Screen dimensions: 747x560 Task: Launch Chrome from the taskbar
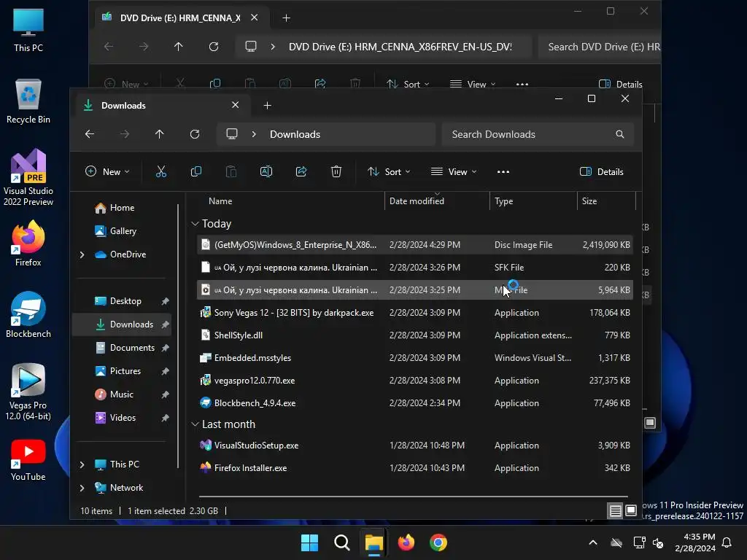(x=438, y=542)
